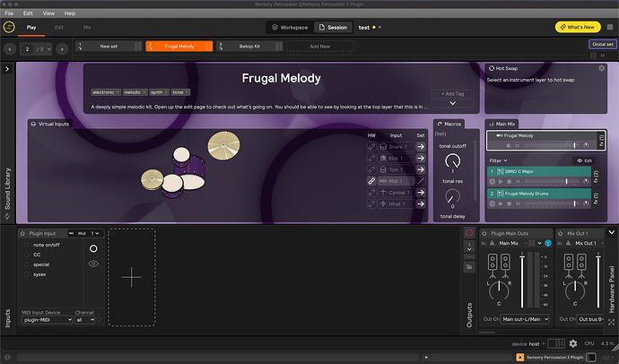Image resolution: width=619 pixels, height=364 pixels.
Task: Open the set number 2/3 dropdown
Action: click(x=36, y=49)
